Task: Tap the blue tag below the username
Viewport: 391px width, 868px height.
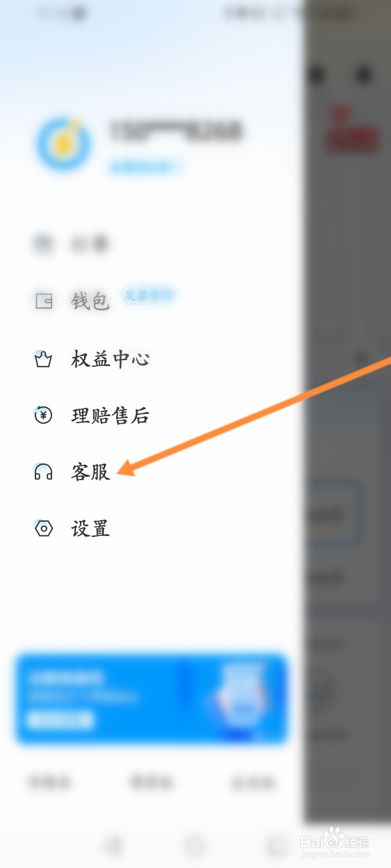Action: [x=144, y=167]
